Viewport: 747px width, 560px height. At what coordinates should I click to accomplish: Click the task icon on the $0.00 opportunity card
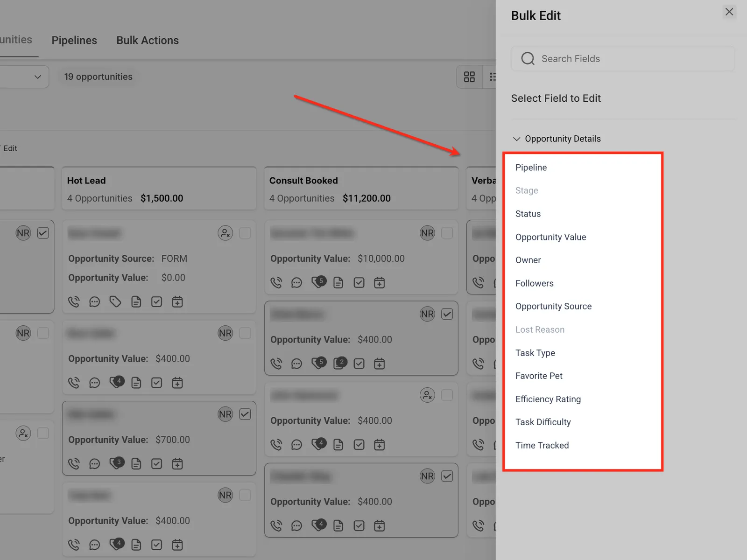pyautogui.click(x=157, y=302)
